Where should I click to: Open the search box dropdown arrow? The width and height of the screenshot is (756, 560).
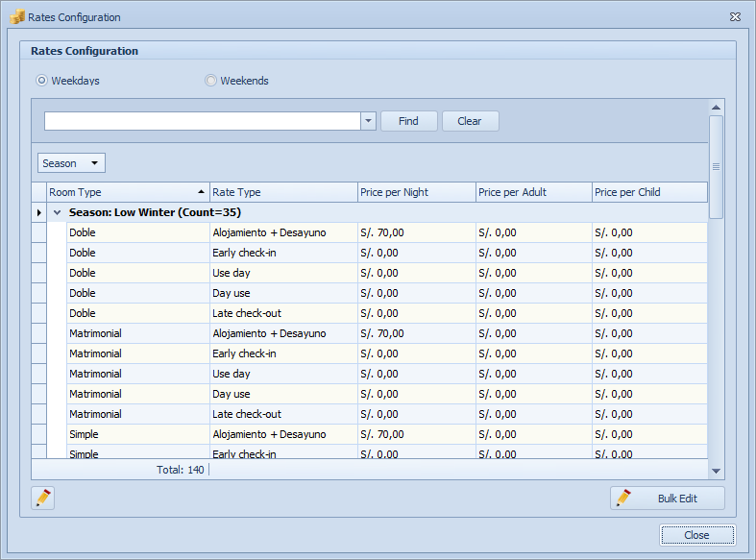[x=368, y=121]
